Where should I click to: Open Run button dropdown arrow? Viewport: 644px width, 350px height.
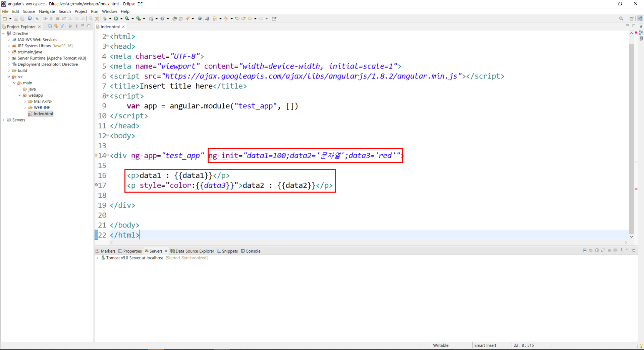click(121, 19)
